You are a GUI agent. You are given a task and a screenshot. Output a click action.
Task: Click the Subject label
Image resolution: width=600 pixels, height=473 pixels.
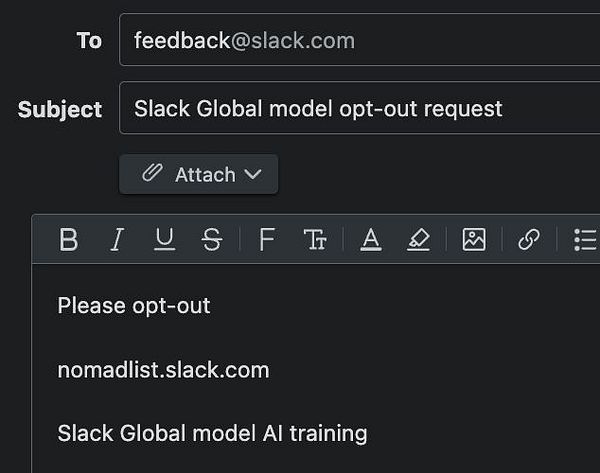coord(60,109)
